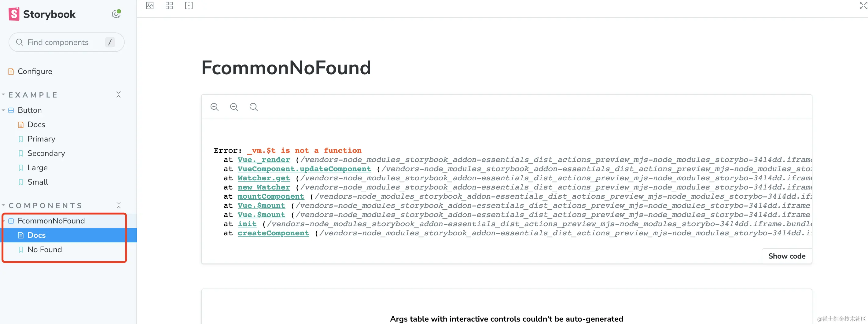Follow the VueComponent.updateComponent link
The height and width of the screenshot is (324, 868).
tap(304, 169)
